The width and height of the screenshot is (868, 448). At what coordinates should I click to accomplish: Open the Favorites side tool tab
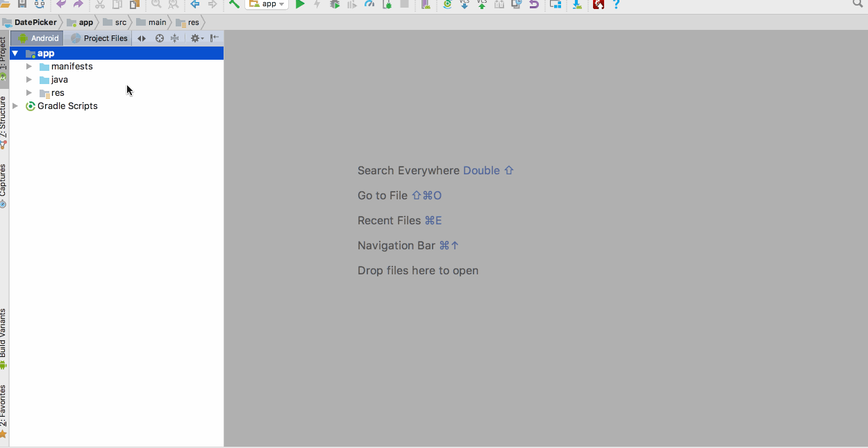tap(3, 410)
